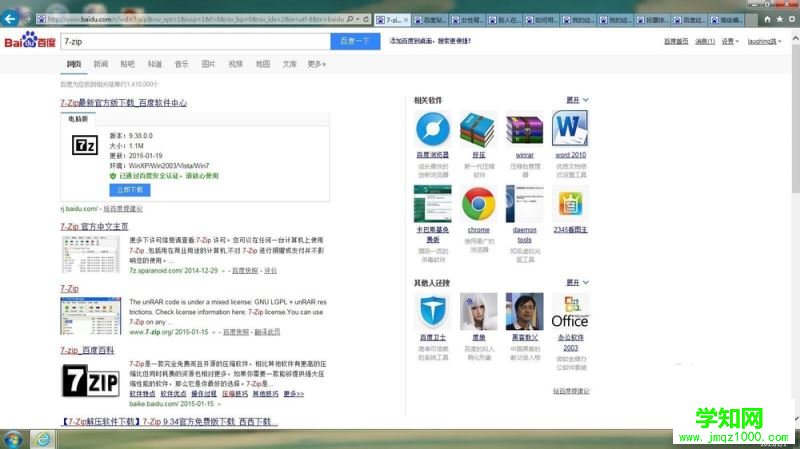Click the 软件特点 sublink under Baike result
The height and width of the screenshot is (449, 800).
point(142,394)
